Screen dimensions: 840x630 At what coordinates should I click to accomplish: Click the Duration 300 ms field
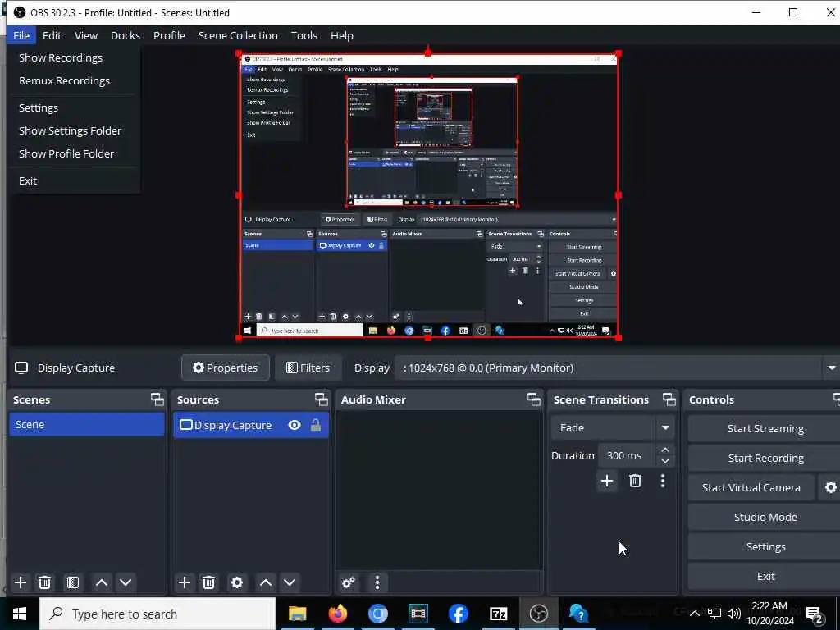click(x=626, y=455)
